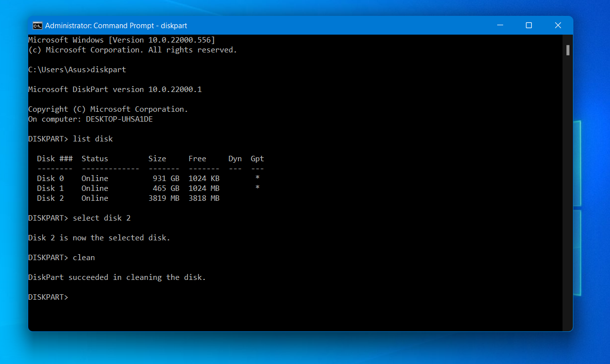The image size is (610, 364).
Task: Click the 'Disk 1' row label
Action: [50, 188]
